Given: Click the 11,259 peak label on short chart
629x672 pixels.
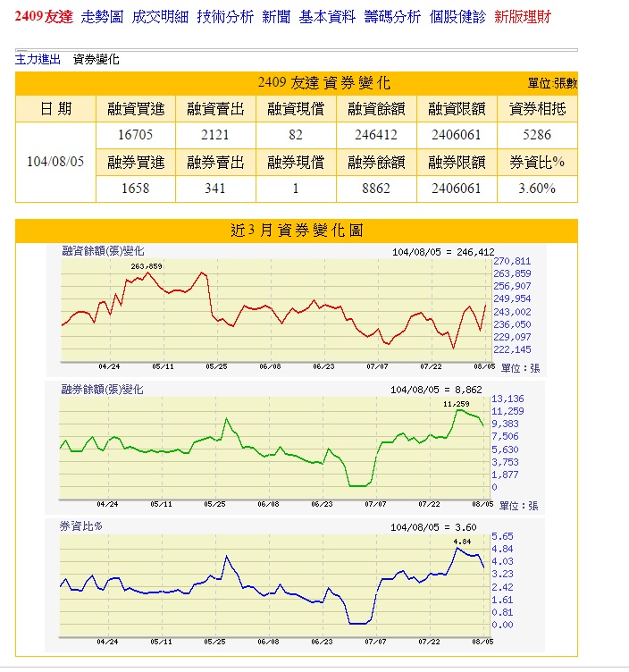Looking at the screenshot, I should pos(457,404).
